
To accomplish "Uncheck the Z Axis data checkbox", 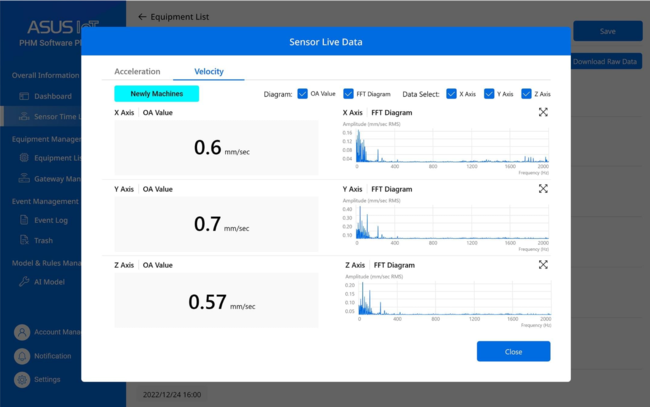I will (x=526, y=94).
